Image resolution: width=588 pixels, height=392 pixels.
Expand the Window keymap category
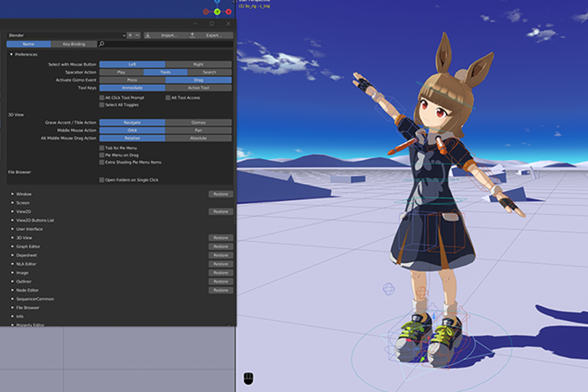pos(12,194)
